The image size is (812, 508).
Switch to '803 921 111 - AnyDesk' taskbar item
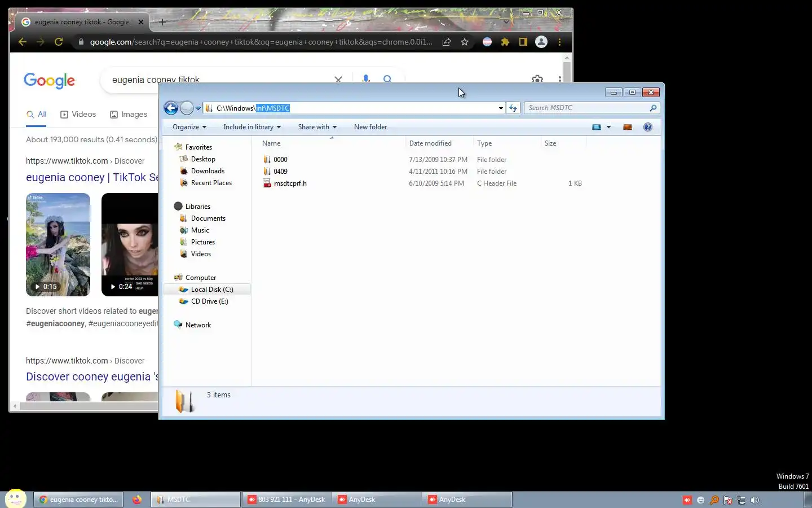click(286, 500)
